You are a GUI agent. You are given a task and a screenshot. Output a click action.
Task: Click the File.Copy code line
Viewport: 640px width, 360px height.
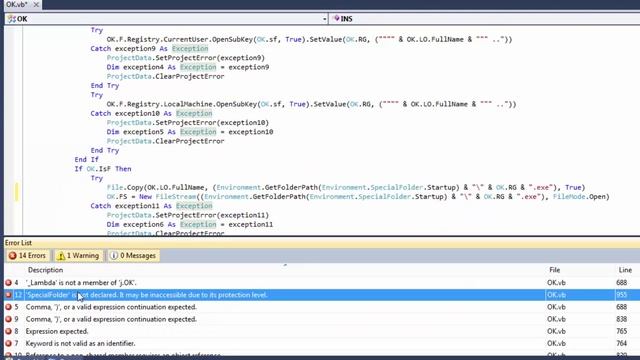(x=346, y=187)
